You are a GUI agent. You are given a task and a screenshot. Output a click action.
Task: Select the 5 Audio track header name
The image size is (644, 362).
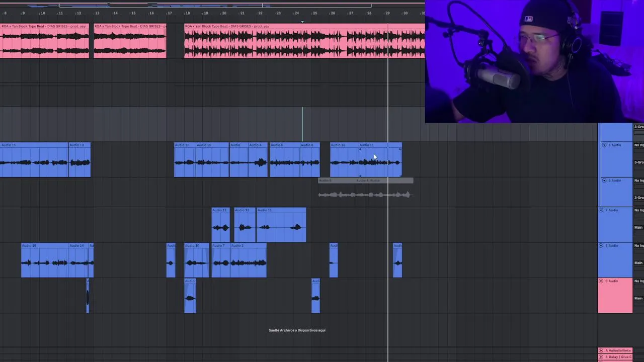click(615, 145)
